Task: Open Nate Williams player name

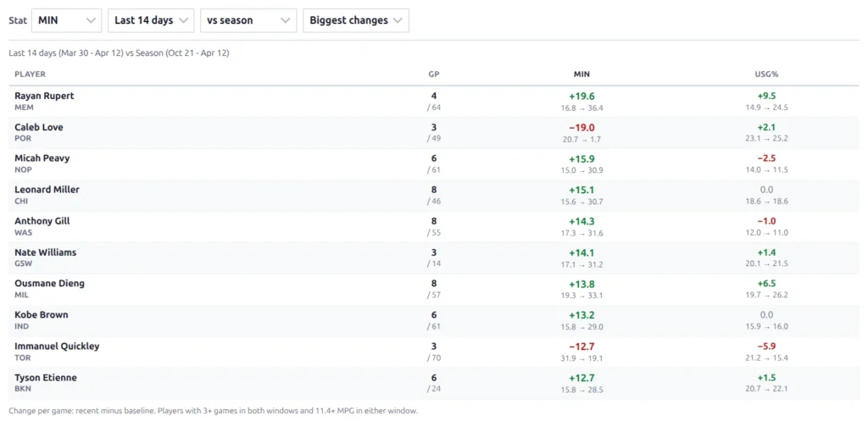Action: pyautogui.click(x=46, y=252)
